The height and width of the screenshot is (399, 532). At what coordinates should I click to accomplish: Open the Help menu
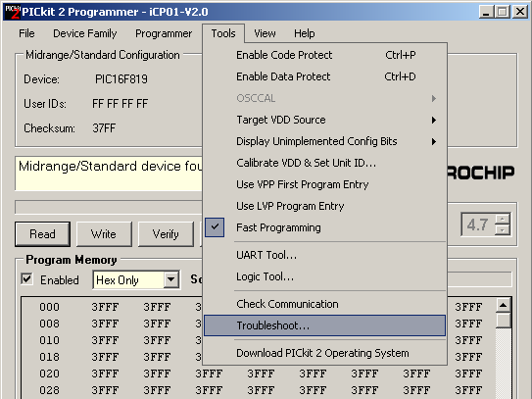click(305, 33)
